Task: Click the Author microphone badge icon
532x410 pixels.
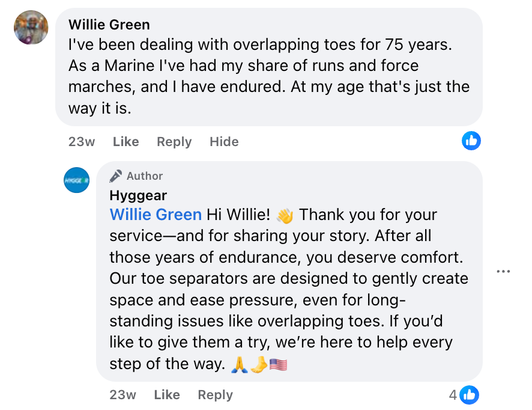Action: tap(116, 176)
